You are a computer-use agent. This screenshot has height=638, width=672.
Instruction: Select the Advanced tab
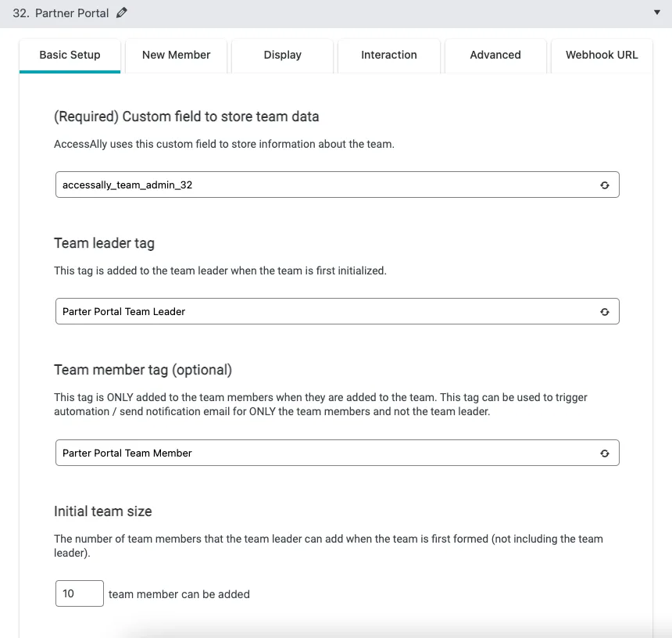click(495, 55)
